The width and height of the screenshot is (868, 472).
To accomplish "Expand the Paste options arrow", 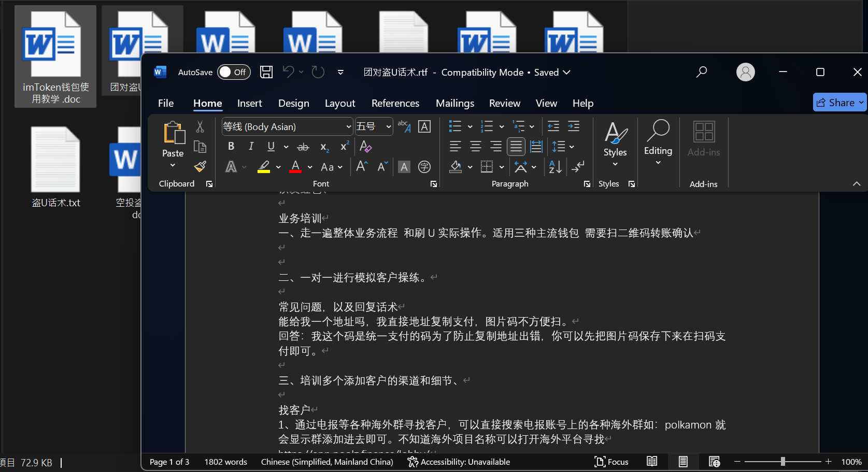I will (x=173, y=165).
